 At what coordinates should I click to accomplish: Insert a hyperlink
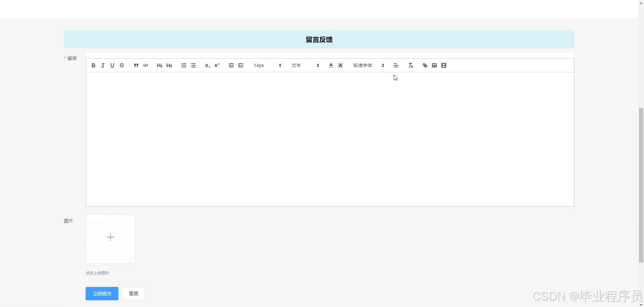425,65
